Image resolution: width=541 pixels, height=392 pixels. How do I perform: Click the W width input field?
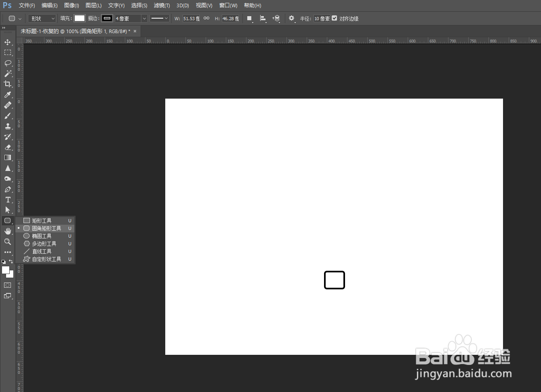click(x=191, y=19)
